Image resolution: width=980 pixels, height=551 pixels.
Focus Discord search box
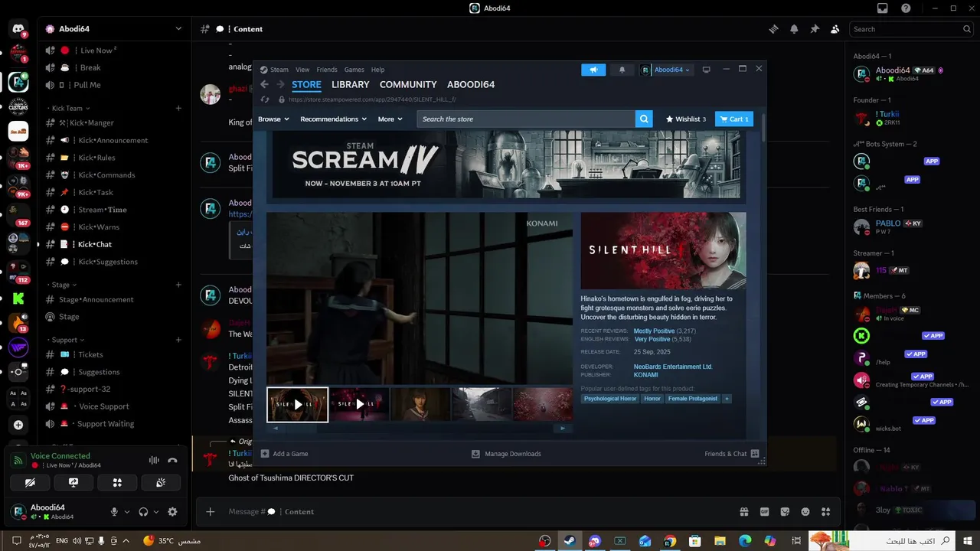[912, 29]
